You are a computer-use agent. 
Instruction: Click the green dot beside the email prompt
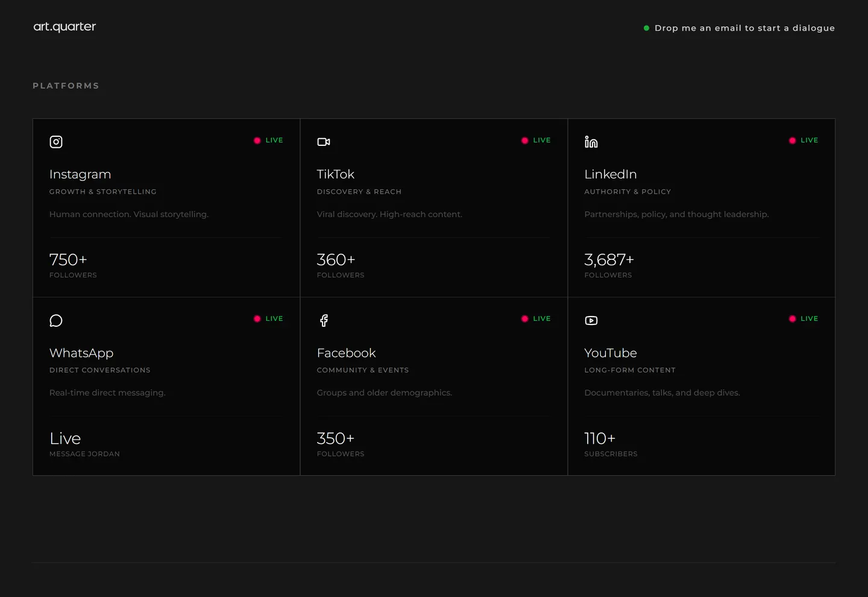coord(646,28)
